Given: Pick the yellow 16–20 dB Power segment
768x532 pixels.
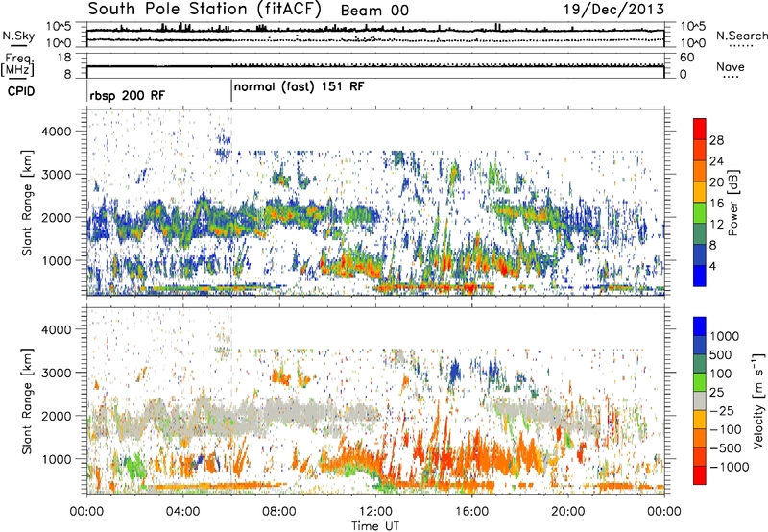Looking at the screenshot, I should tap(700, 192).
